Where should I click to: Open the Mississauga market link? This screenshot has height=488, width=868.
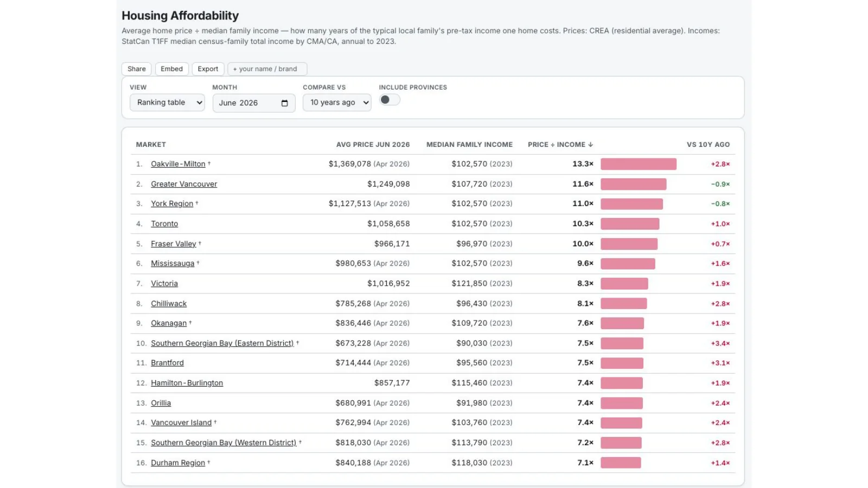point(173,264)
